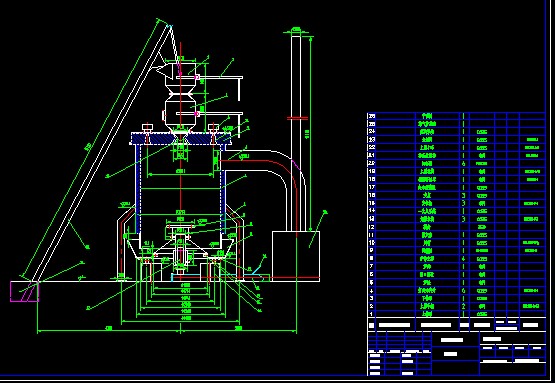The width and height of the screenshot is (555, 383).
Task: Select parts list row number 24
Action: pyautogui.click(x=456, y=132)
